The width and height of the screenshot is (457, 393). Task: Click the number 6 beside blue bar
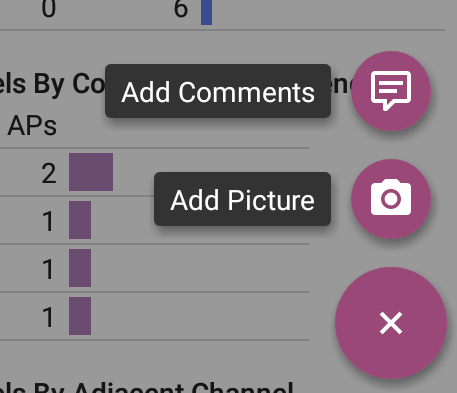click(181, 8)
